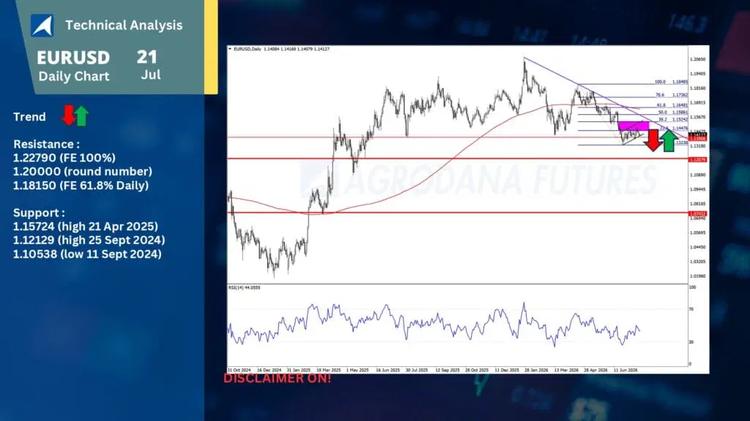Click the Fibonacci 100.0 level label
The image size is (750, 421).
660,82
